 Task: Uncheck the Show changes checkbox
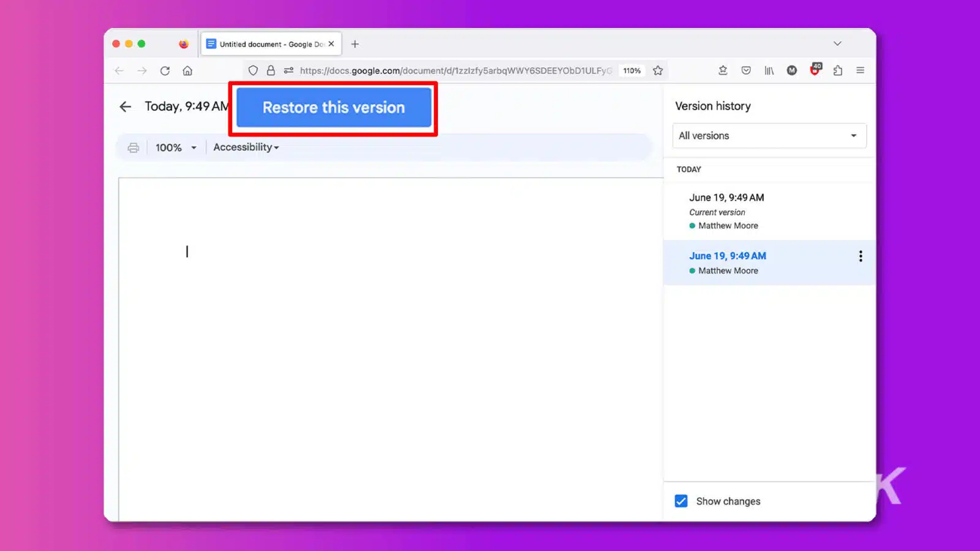[x=680, y=501]
